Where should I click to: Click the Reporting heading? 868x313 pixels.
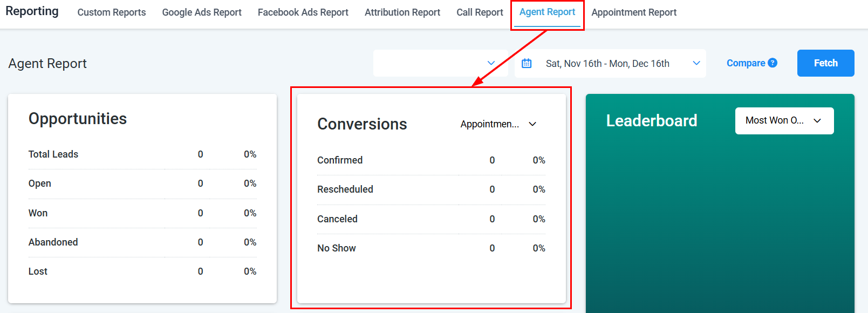point(32,11)
